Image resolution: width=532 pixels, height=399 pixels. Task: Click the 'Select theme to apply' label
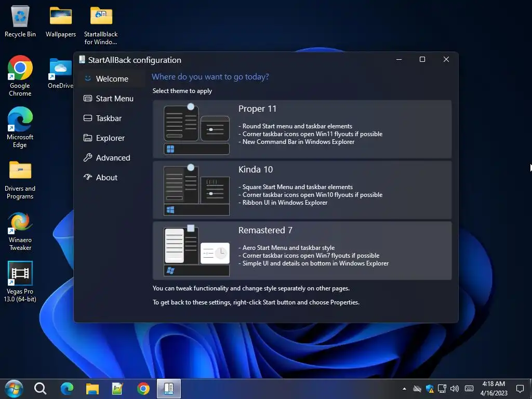pyautogui.click(x=182, y=91)
